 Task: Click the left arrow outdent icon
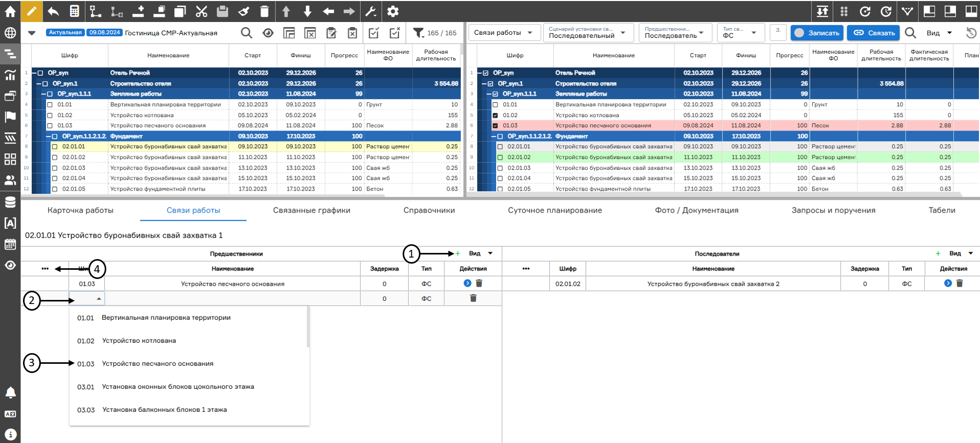tap(329, 11)
